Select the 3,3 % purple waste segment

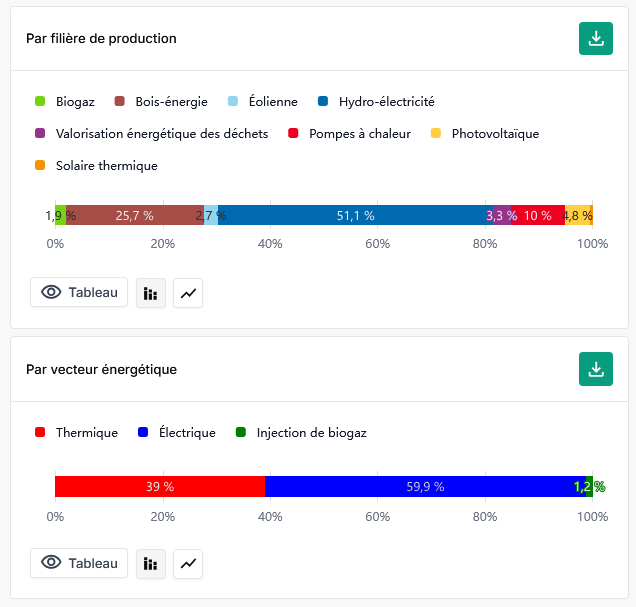pyautogui.click(x=502, y=215)
